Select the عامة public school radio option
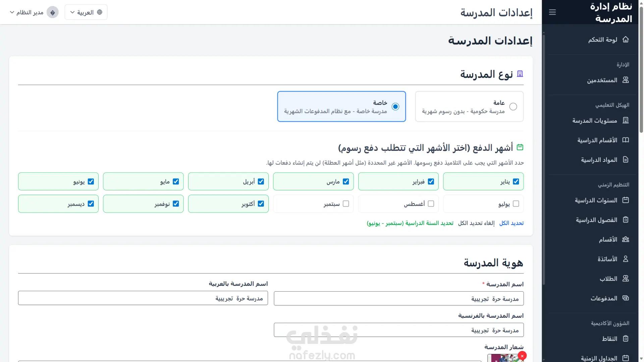This screenshot has width=644, height=362. 513,107
